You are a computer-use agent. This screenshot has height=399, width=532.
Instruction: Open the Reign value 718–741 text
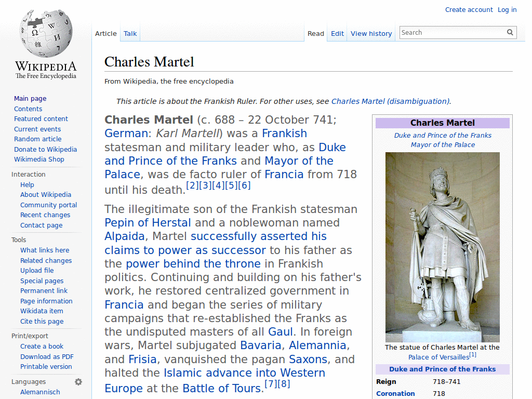pos(446,382)
